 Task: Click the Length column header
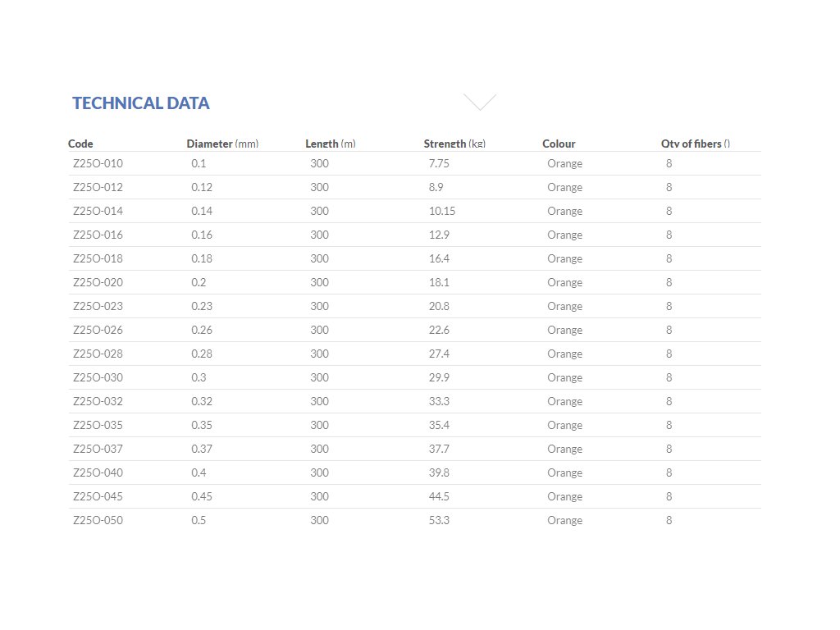pos(330,144)
